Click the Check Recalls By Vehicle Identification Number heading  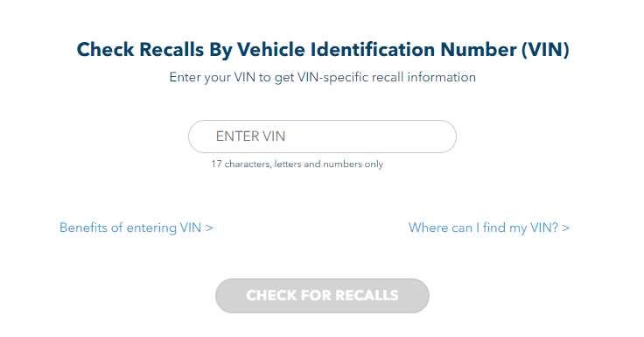tap(323, 50)
